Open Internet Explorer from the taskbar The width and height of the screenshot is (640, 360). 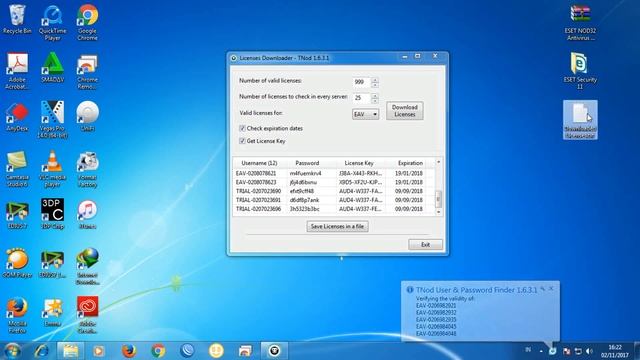pos(41,351)
